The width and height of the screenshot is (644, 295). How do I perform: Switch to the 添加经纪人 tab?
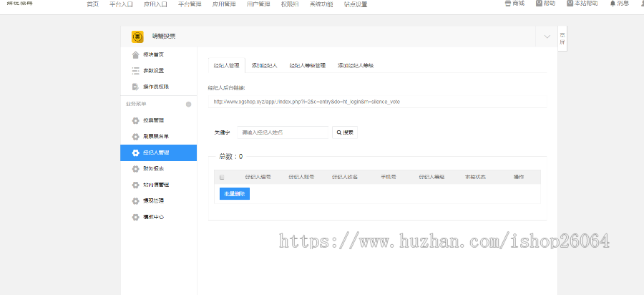coord(264,65)
